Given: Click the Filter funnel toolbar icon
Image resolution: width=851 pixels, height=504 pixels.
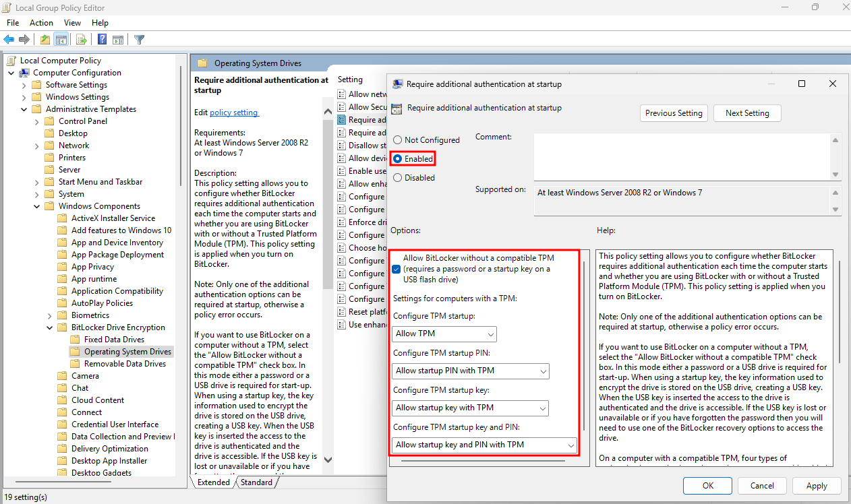Looking at the screenshot, I should (139, 40).
